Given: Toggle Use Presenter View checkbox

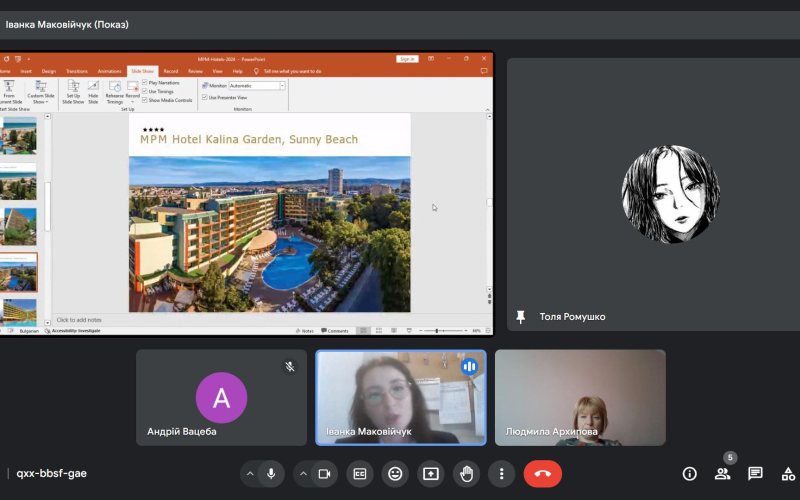Looking at the screenshot, I should (205, 97).
